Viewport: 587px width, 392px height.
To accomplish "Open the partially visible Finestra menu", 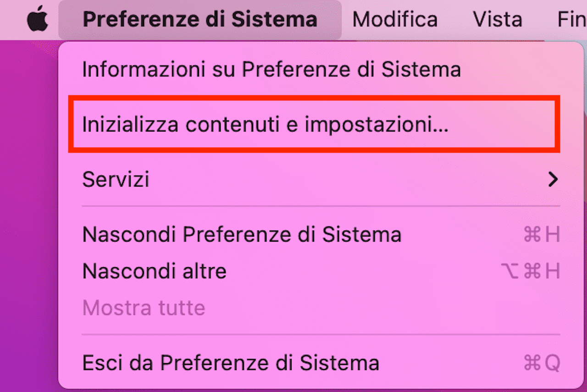I will 572,19.
